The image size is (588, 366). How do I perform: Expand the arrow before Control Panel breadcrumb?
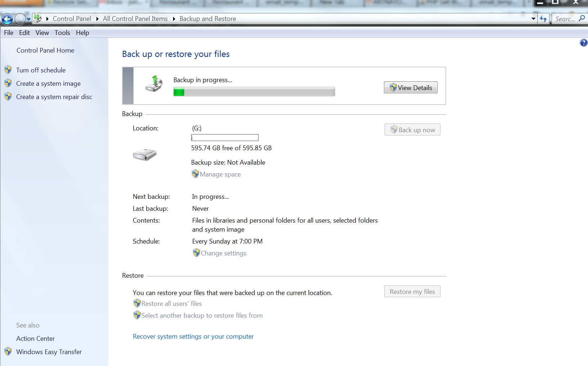pyautogui.click(x=47, y=19)
